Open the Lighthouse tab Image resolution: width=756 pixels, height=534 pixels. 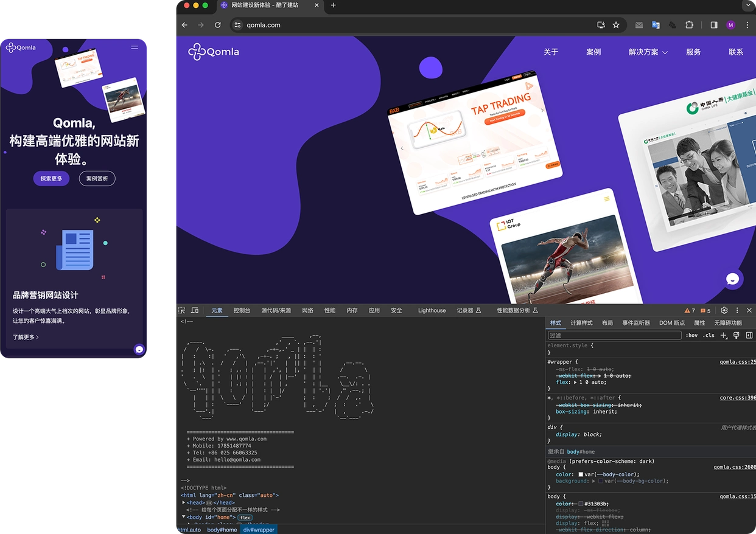(x=432, y=310)
